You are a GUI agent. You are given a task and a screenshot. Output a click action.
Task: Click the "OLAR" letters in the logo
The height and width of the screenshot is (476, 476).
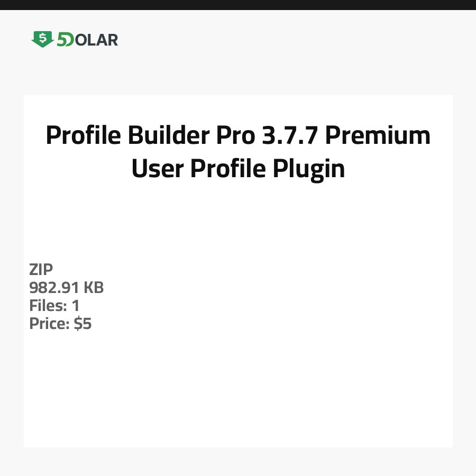(96, 40)
